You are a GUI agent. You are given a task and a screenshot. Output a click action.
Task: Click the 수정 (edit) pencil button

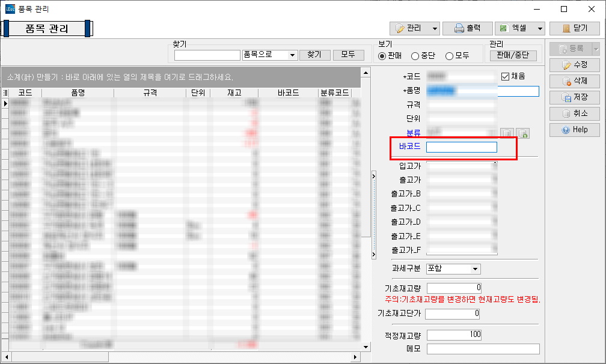click(x=574, y=65)
